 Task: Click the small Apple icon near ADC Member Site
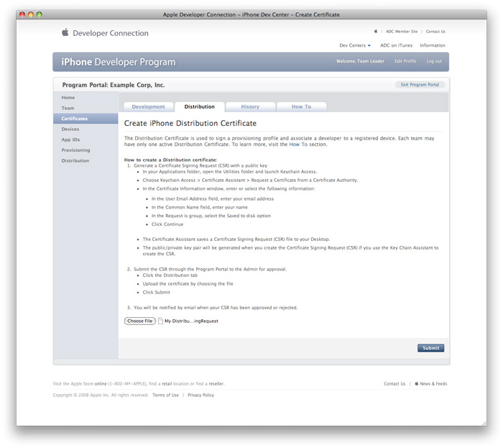pos(376,32)
